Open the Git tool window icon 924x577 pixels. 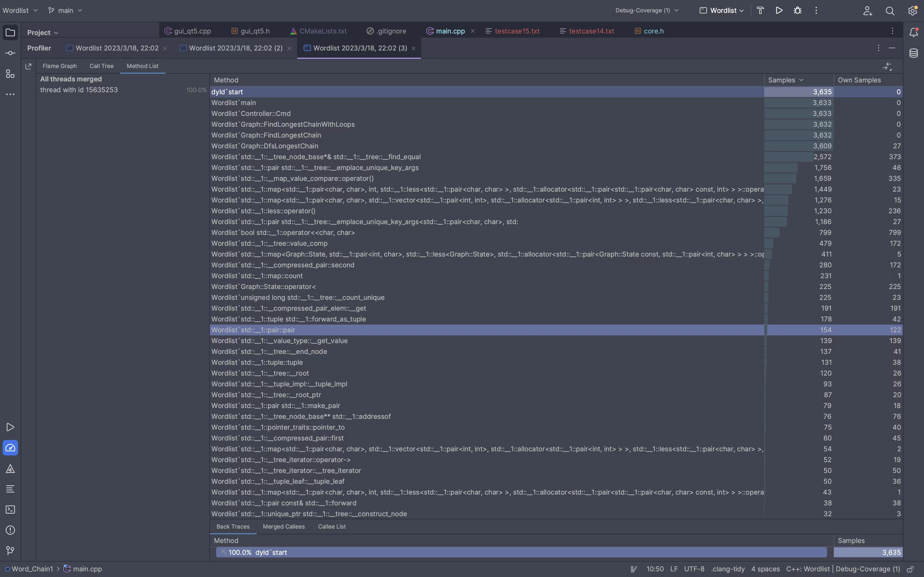(x=10, y=550)
